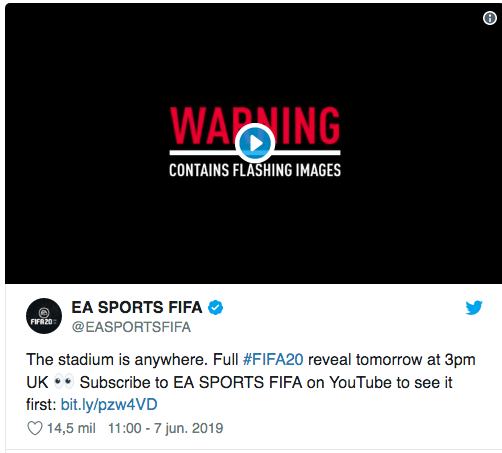
Task: Open the FIFA 20 profile avatar
Action: pyautogui.click(x=44, y=316)
